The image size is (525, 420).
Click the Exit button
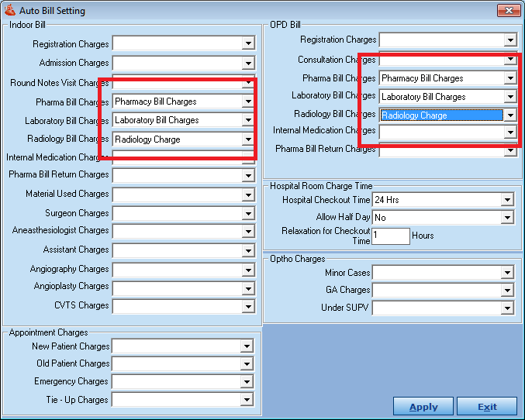(486, 407)
